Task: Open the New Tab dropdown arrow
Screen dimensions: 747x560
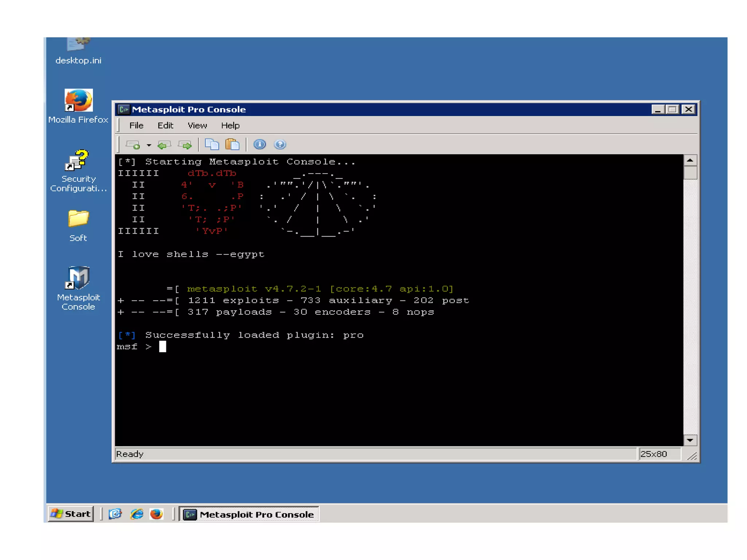Action: pyautogui.click(x=149, y=145)
